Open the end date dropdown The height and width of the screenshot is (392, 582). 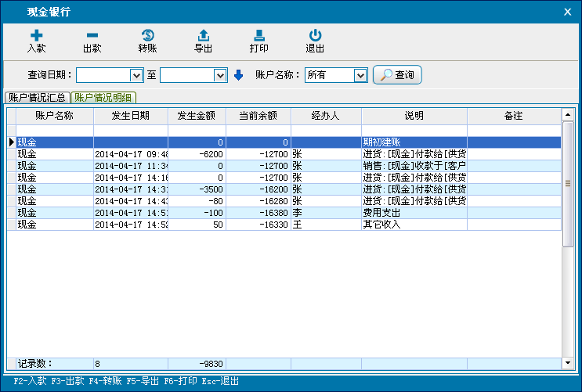pyautogui.click(x=220, y=75)
